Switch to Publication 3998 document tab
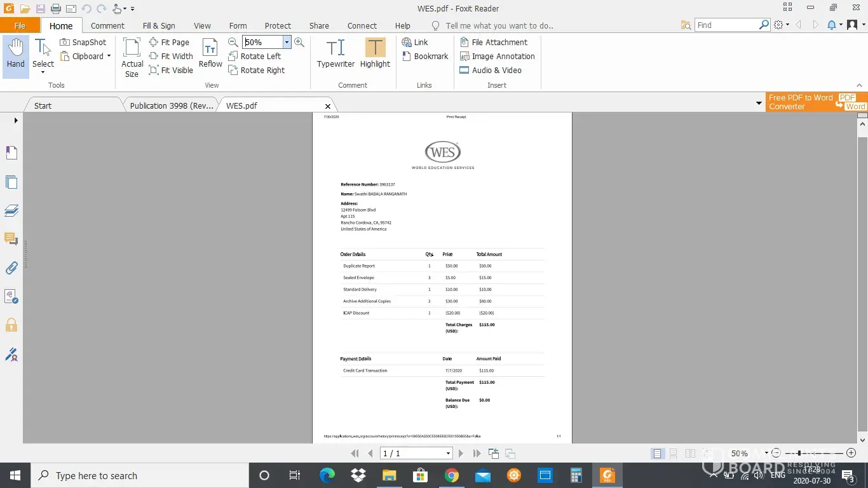868x488 pixels. (171, 105)
